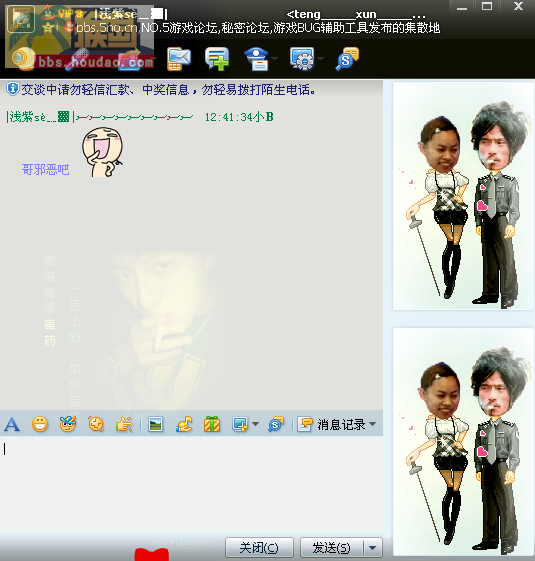The height and width of the screenshot is (561, 535).
Task: Open the font settings (A) tool
Action: [x=12, y=425]
